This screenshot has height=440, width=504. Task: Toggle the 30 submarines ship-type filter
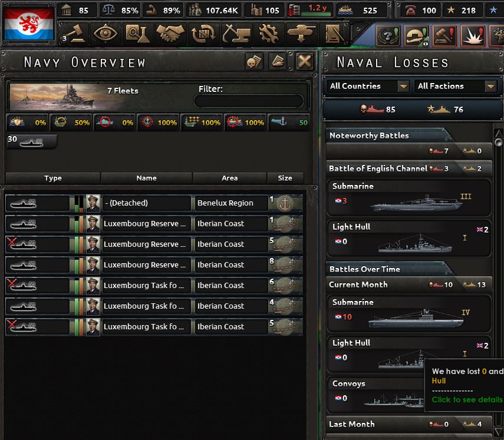32,141
